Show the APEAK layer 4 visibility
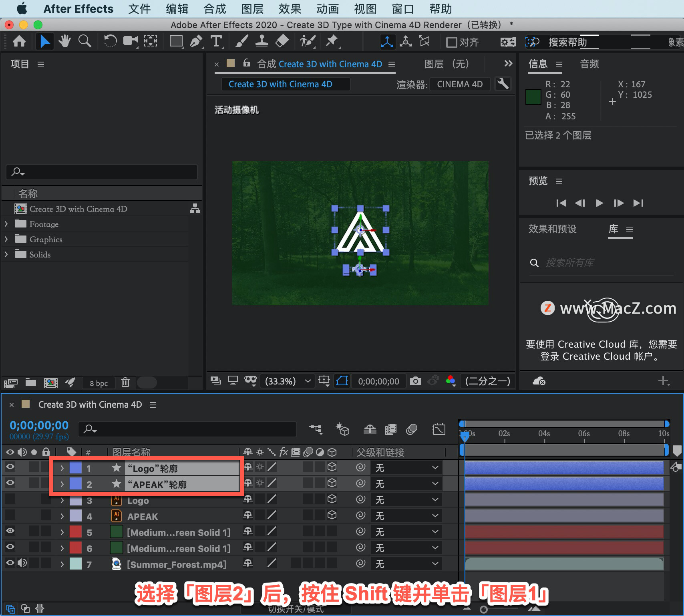The height and width of the screenshot is (616, 684). point(10,515)
